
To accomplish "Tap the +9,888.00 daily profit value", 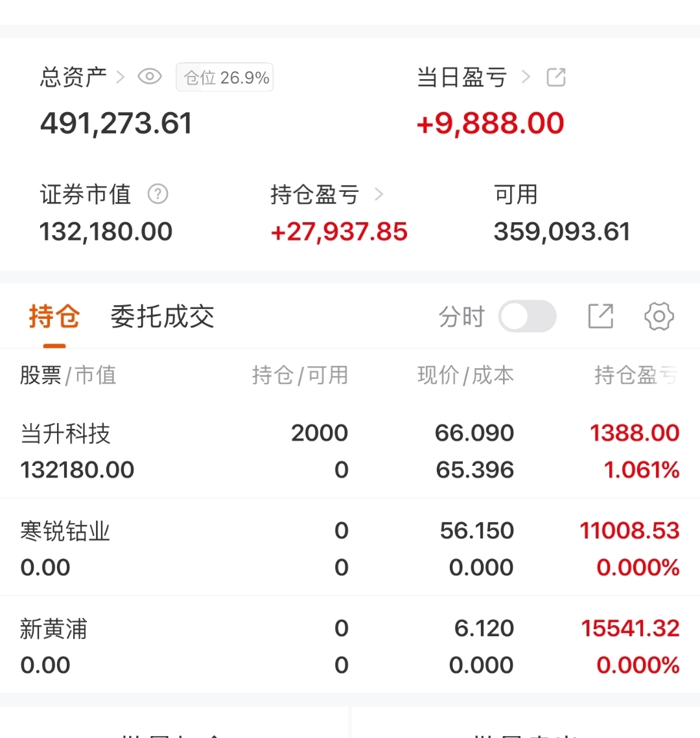I will (490, 124).
